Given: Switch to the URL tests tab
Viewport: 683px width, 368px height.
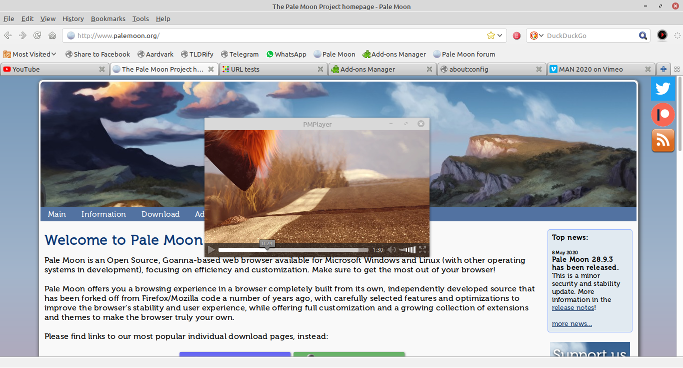Looking at the screenshot, I should (273, 69).
